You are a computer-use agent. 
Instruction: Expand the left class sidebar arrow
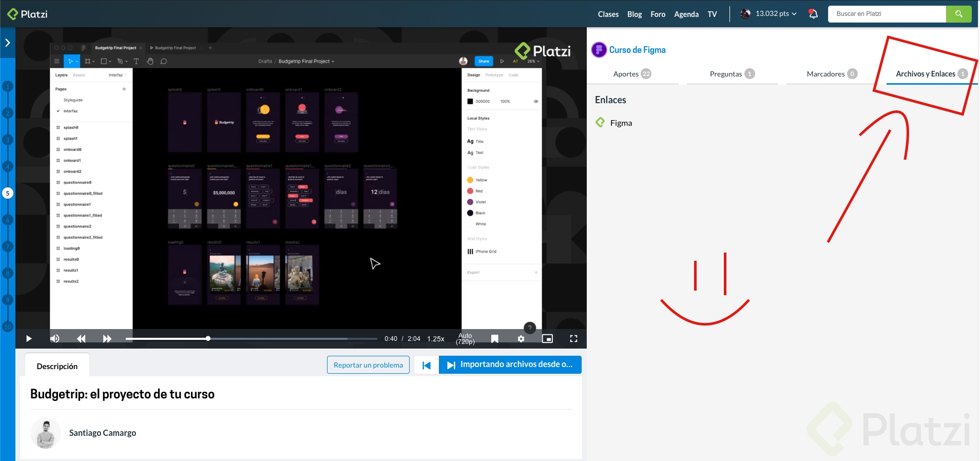coord(8,43)
